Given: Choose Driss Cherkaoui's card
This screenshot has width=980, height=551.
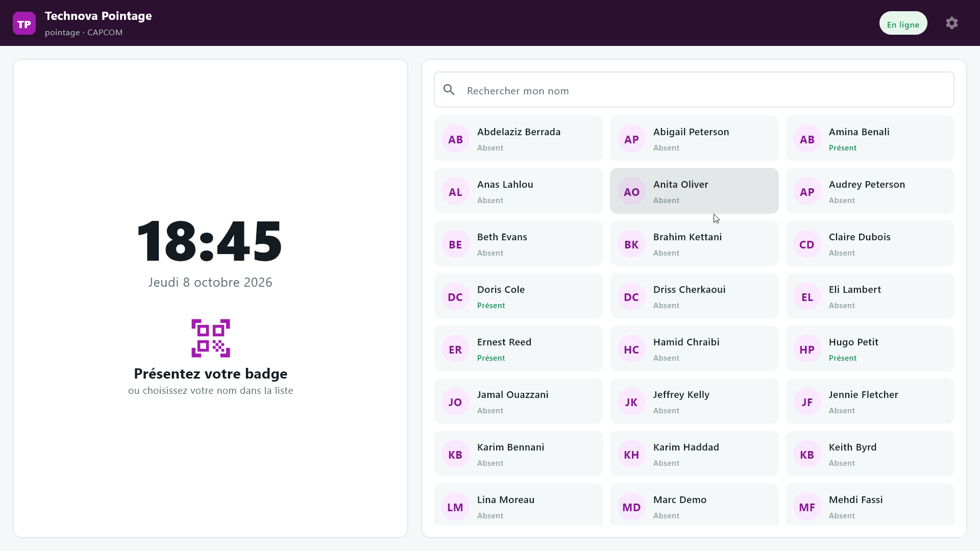Looking at the screenshot, I should tap(694, 296).
